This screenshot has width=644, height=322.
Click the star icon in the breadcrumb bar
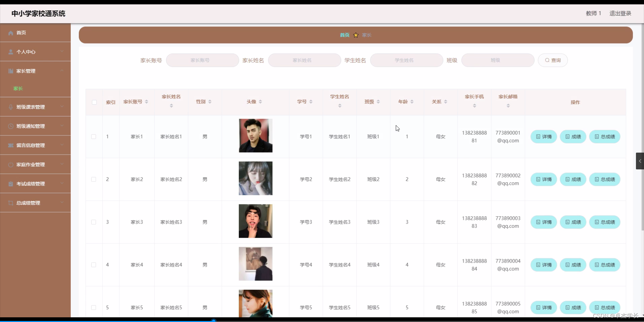tap(356, 35)
